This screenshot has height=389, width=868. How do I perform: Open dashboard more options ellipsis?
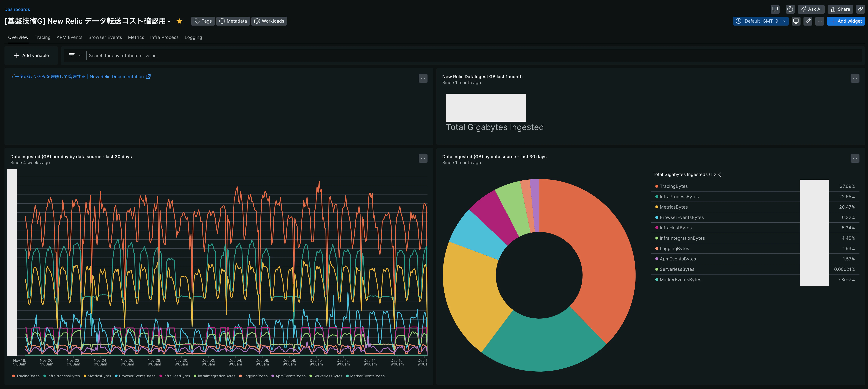[819, 21]
